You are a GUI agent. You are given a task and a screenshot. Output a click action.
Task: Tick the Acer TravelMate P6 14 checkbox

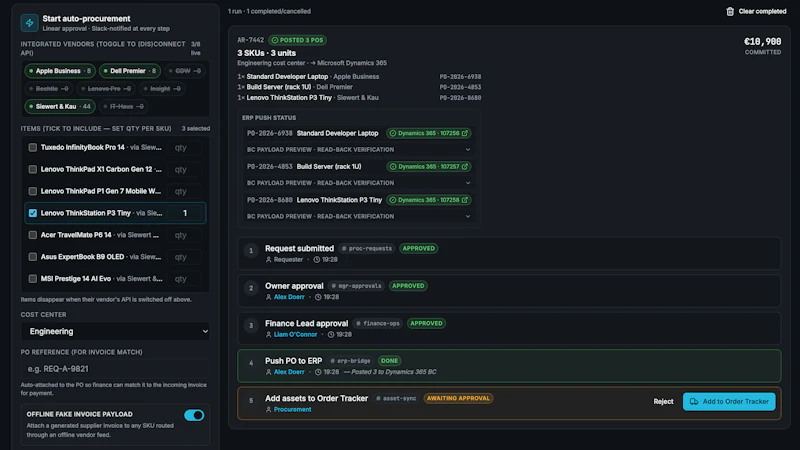point(33,235)
